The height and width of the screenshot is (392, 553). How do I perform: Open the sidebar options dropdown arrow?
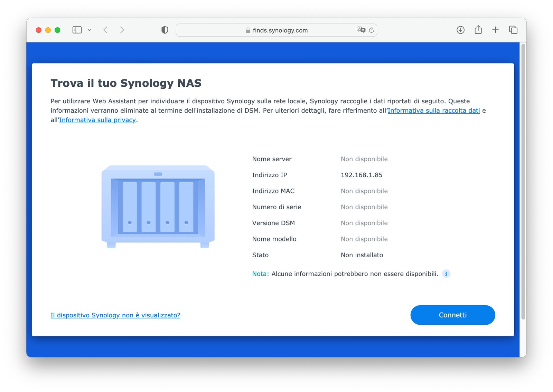(90, 30)
